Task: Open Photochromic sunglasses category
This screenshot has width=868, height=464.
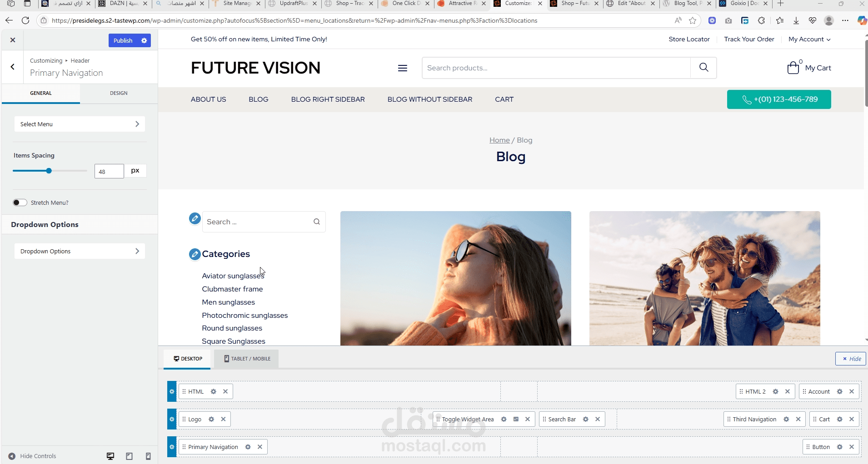Action: (244, 316)
